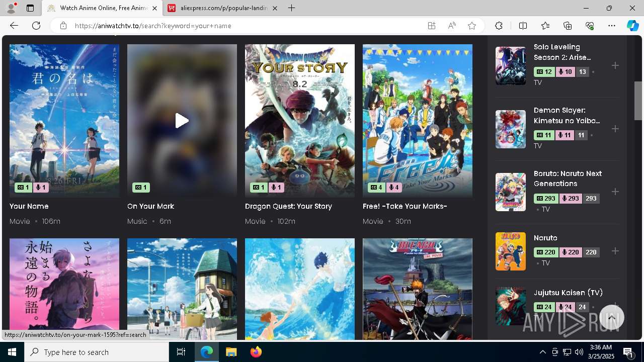This screenshot has height=362, width=644.
Task: Add this page to favorites star
Action: pos(472,26)
